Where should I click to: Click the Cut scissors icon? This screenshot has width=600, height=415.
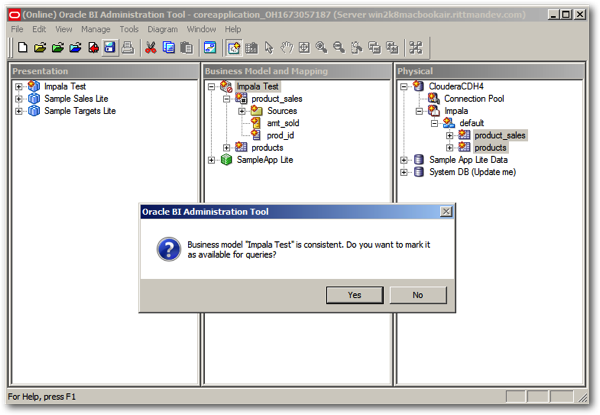coord(151,48)
